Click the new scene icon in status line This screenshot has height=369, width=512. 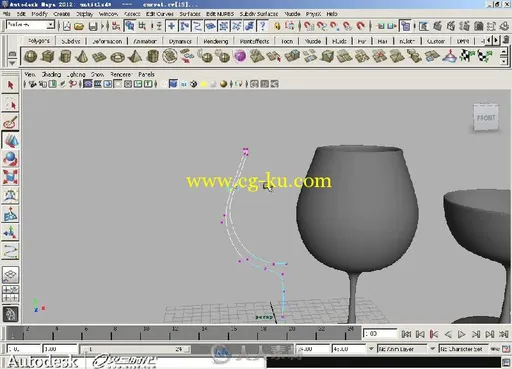coord(67,26)
